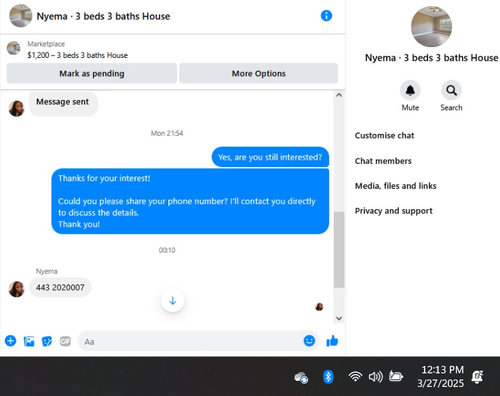
Task: Click the Aa message input field
Action: (199, 341)
